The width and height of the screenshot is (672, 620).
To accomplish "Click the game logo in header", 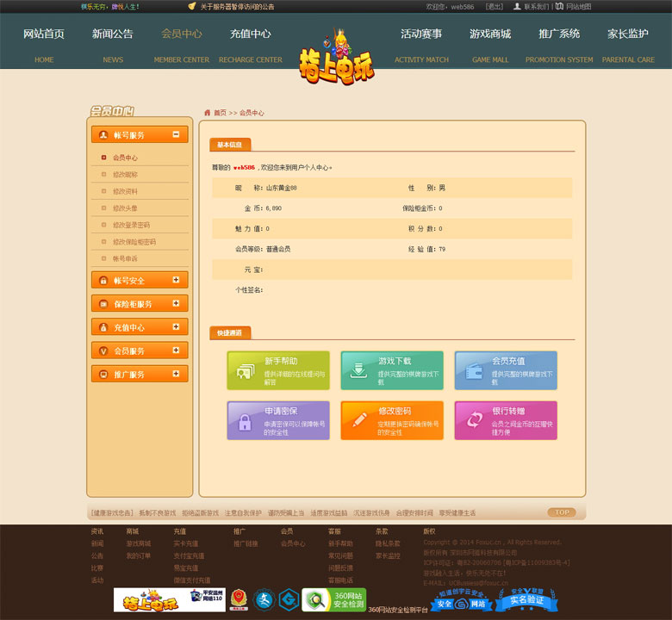I will point(336,60).
